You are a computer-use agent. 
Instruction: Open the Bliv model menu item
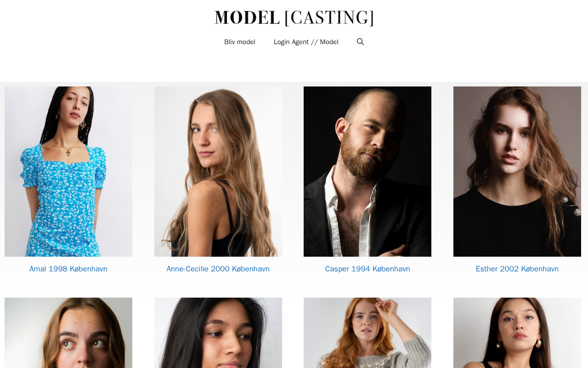tap(240, 42)
